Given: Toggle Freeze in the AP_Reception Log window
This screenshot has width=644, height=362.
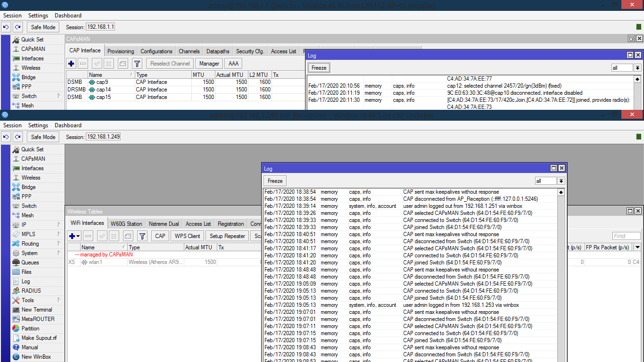Looking at the screenshot, I should point(275,181).
